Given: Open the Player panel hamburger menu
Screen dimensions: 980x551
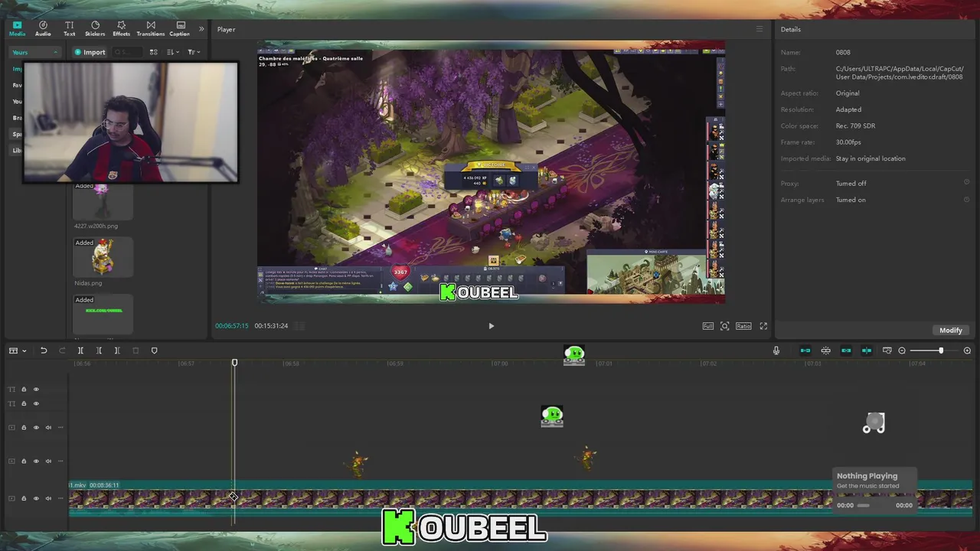Looking at the screenshot, I should point(759,29).
